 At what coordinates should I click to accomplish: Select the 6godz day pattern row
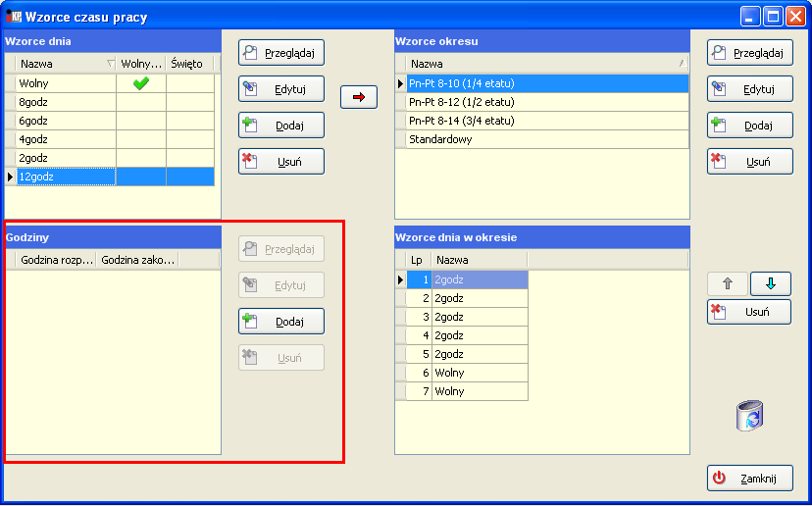(x=109, y=121)
